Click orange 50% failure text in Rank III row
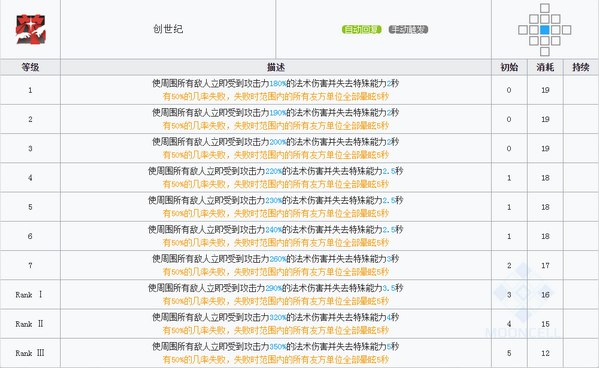This screenshot has width=599, height=368. point(275,360)
